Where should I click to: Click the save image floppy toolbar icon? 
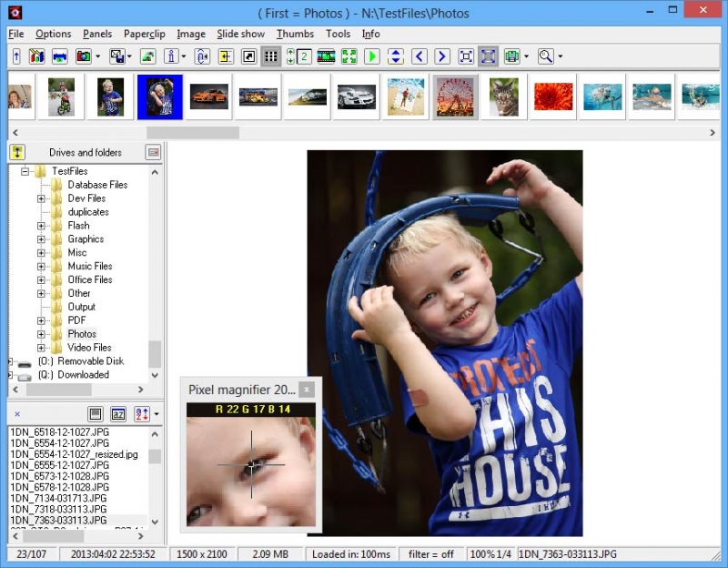coord(117,56)
